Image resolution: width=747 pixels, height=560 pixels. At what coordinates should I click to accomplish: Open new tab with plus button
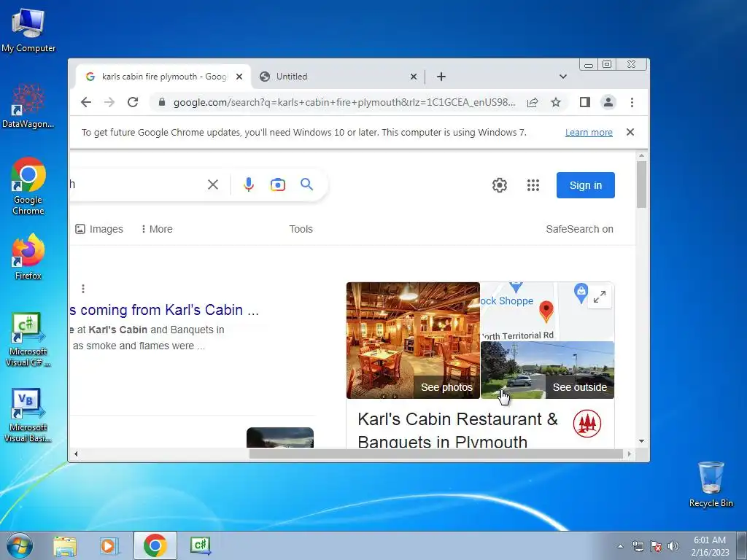tap(441, 76)
